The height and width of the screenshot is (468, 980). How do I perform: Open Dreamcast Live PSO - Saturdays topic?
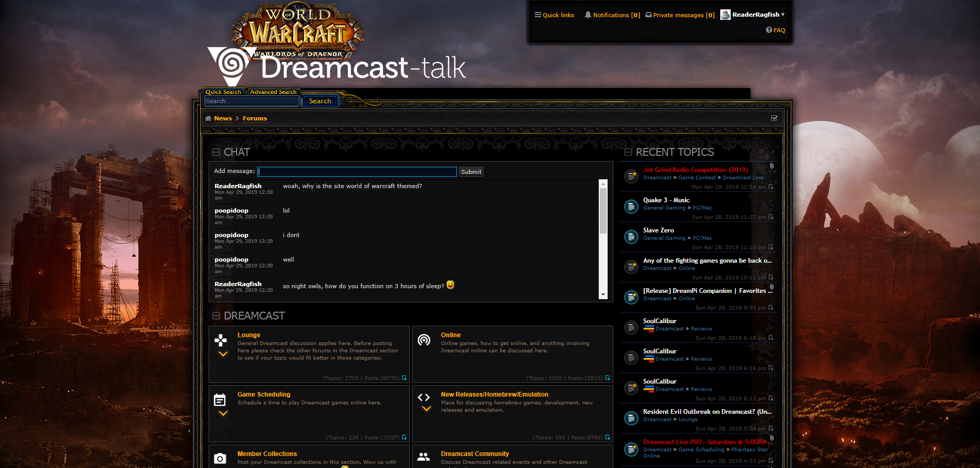tap(708, 442)
